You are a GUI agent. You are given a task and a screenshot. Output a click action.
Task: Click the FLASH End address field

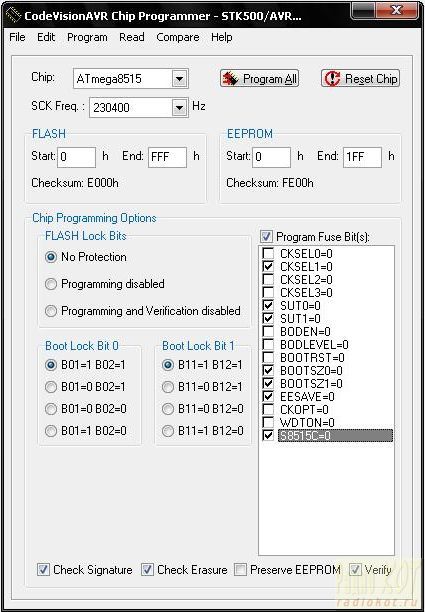pos(167,157)
